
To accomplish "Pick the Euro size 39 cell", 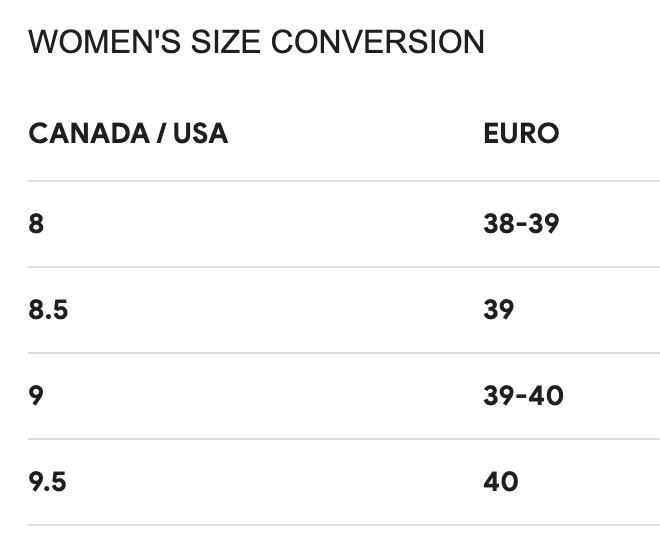I will [499, 309].
